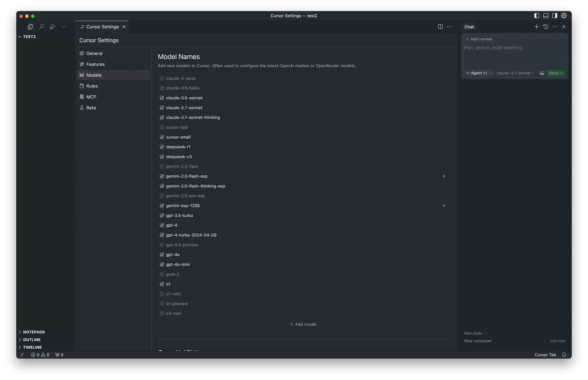This screenshot has width=588, height=380.
Task: Enable cursor-fast checkbox
Action: coord(162,127)
